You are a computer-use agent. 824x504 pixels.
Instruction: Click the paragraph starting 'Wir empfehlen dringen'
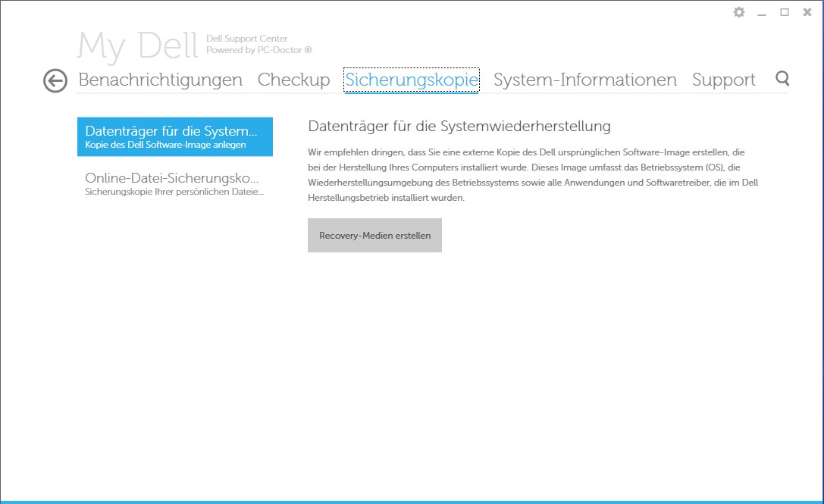[533, 175]
